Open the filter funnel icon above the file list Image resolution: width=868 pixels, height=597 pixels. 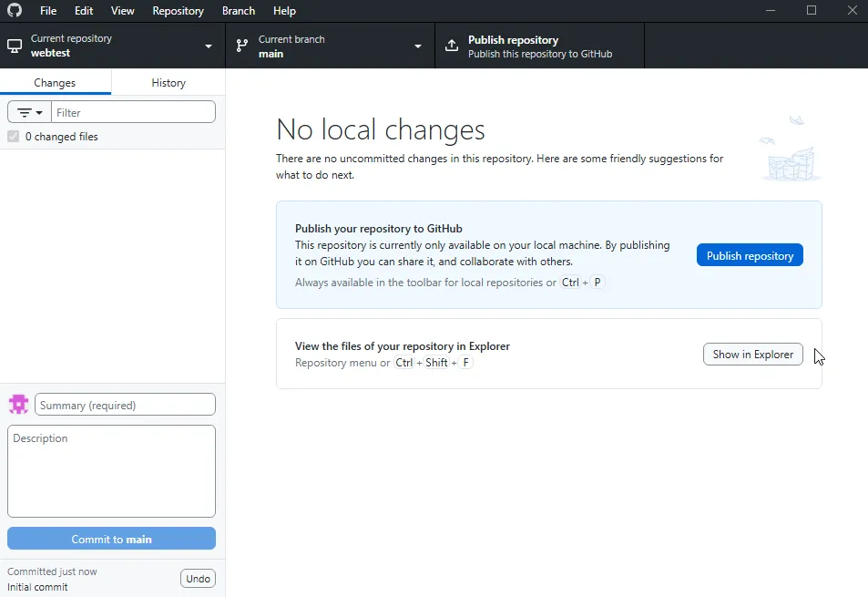[23, 111]
